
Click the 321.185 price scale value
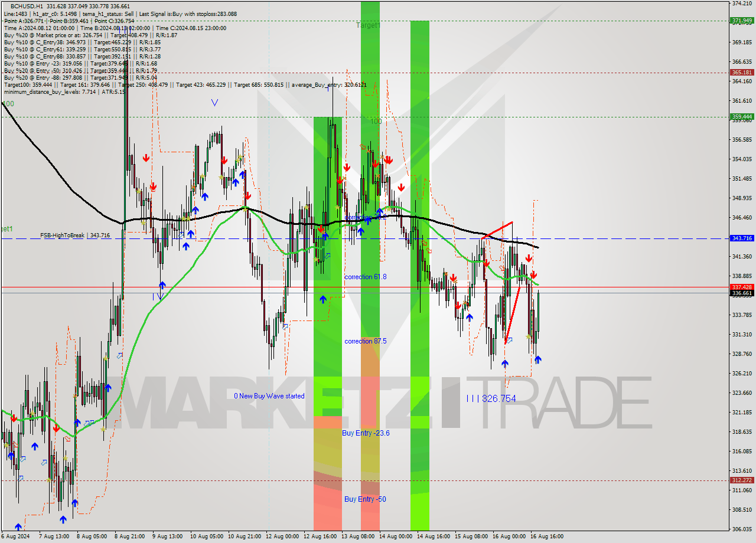742,413
